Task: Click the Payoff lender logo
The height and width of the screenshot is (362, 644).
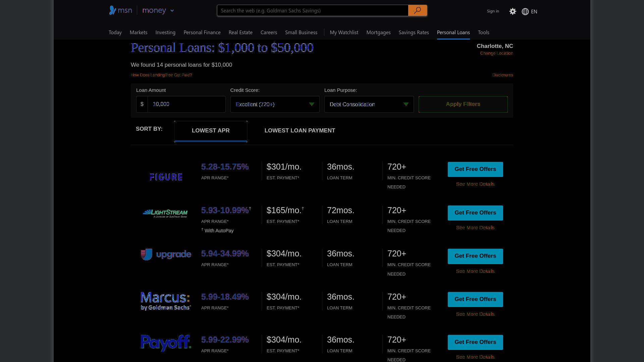Action: pyautogui.click(x=166, y=343)
